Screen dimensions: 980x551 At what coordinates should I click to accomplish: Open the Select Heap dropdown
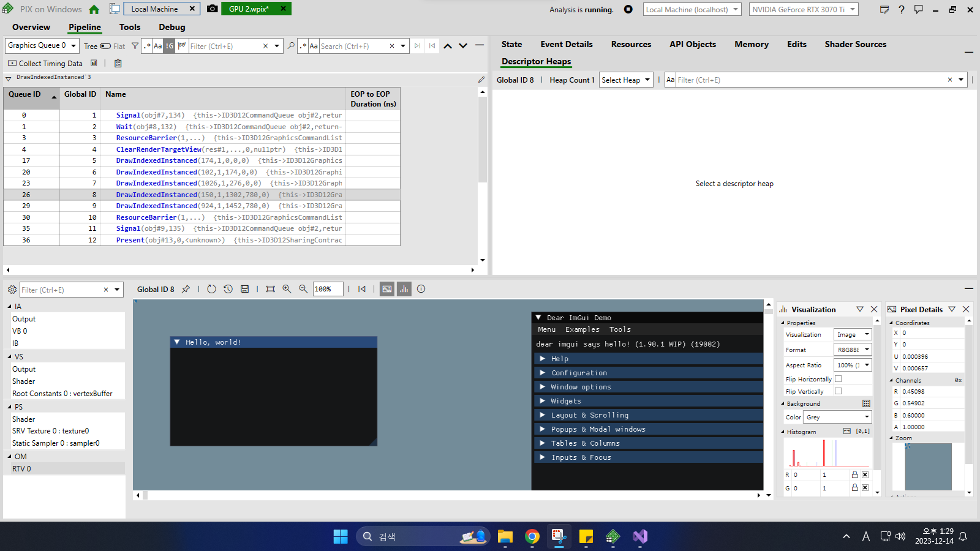(x=626, y=80)
